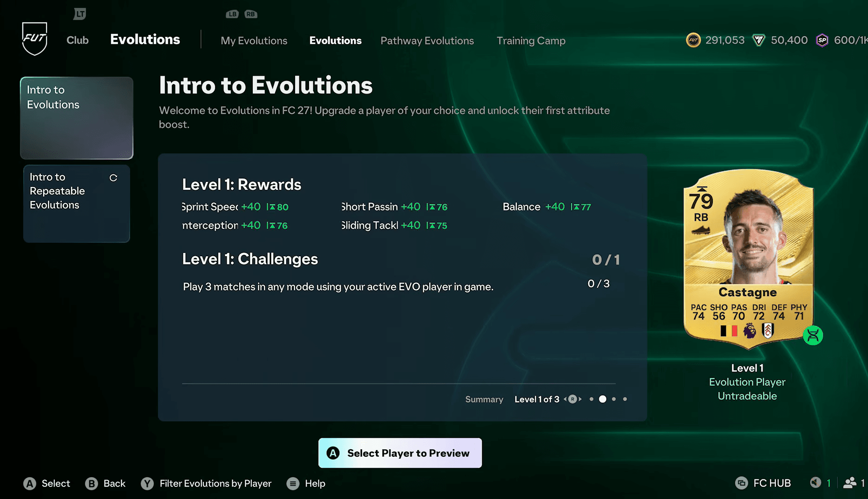Click the FC Points icon beside 50,400
868x499 pixels.
pos(759,40)
